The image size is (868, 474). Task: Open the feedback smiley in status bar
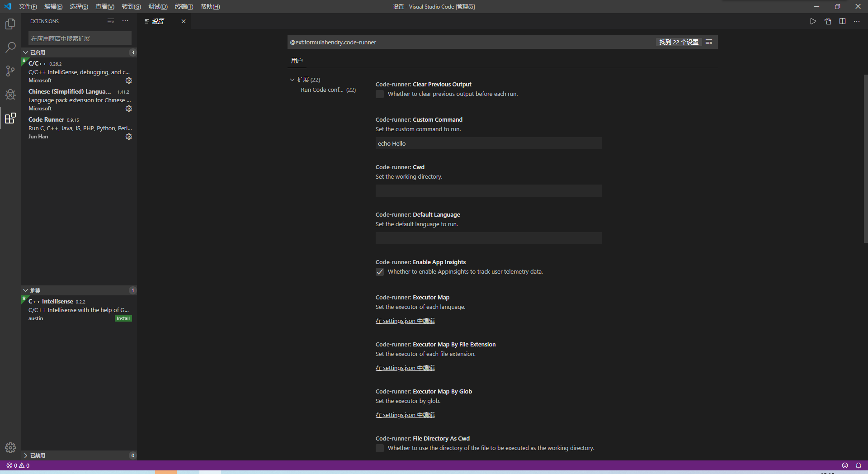pyautogui.click(x=845, y=465)
